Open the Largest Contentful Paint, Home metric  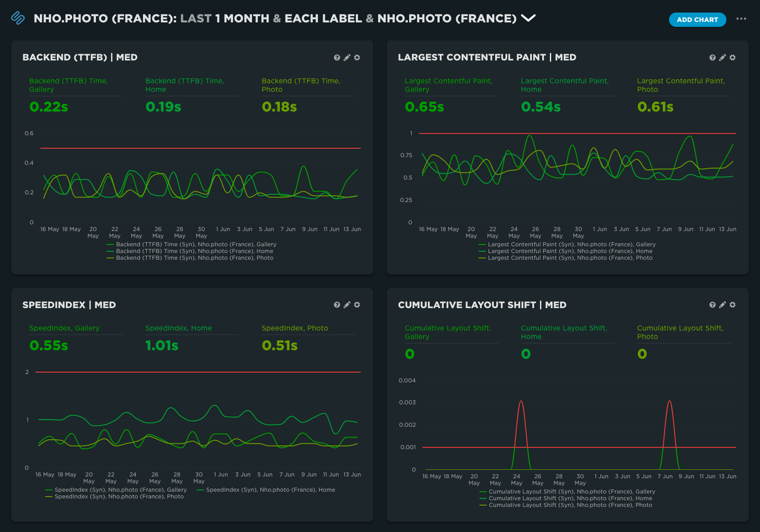[564, 85]
